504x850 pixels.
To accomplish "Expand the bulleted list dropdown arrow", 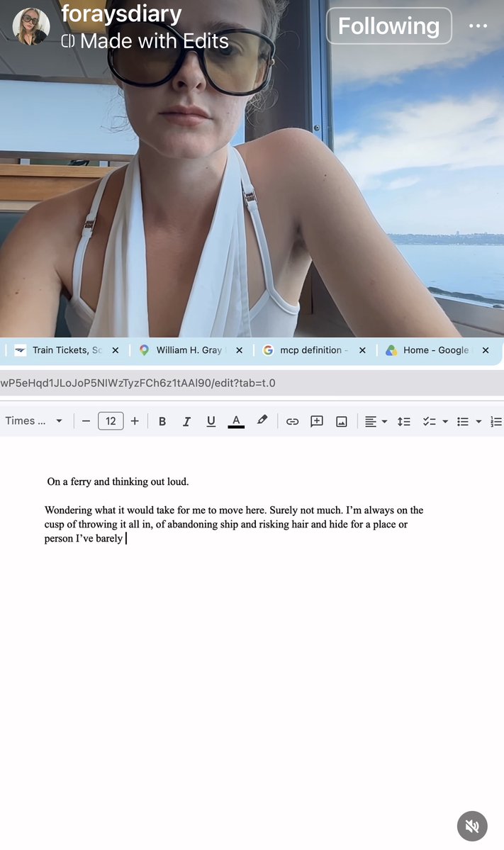I will 478,421.
